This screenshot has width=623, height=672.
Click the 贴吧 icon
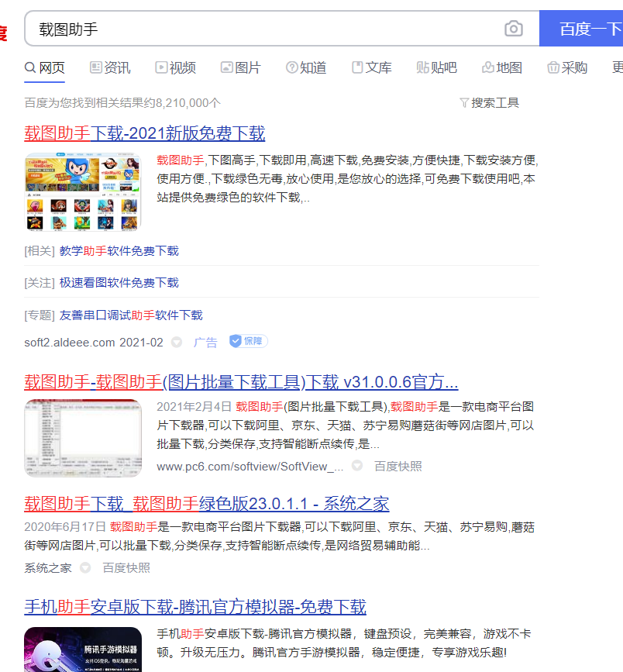[x=422, y=67]
